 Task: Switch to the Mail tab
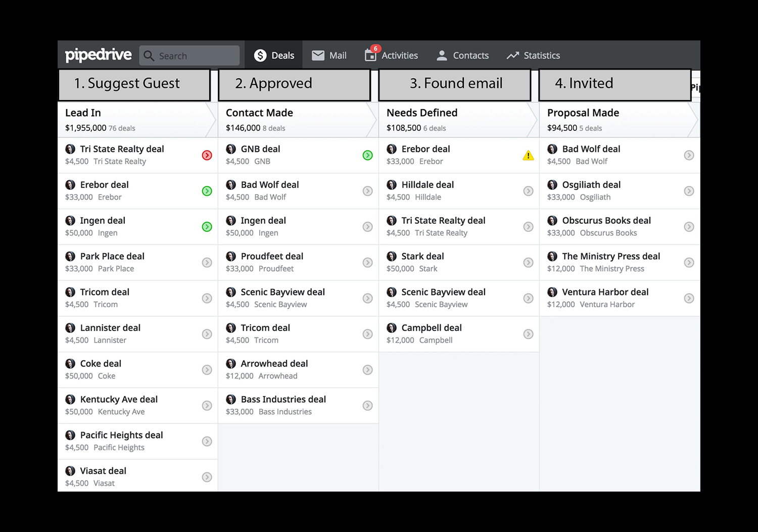pyautogui.click(x=329, y=55)
